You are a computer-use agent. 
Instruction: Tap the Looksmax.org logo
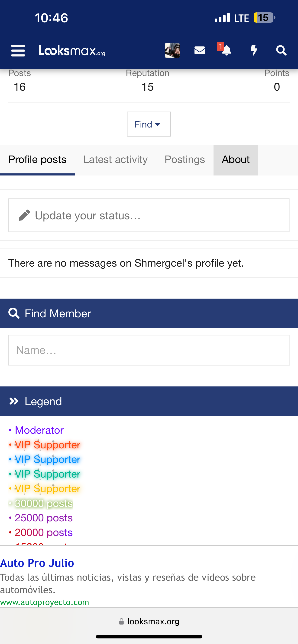point(72,51)
